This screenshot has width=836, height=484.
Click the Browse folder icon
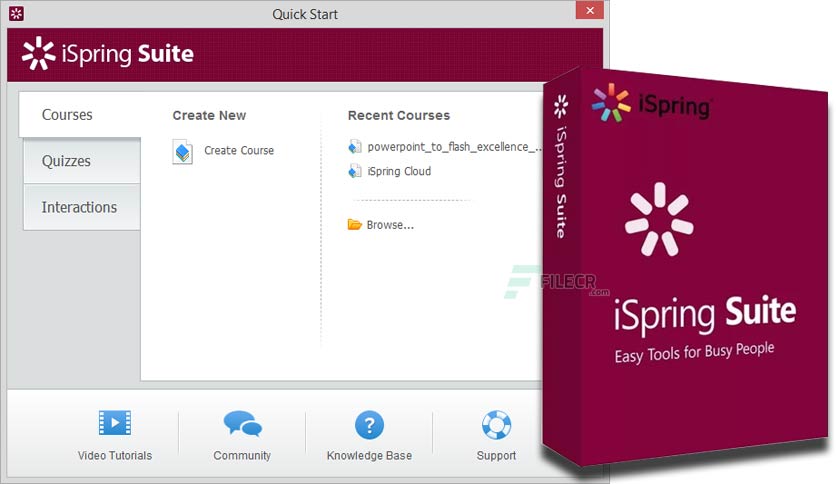(x=355, y=224)
